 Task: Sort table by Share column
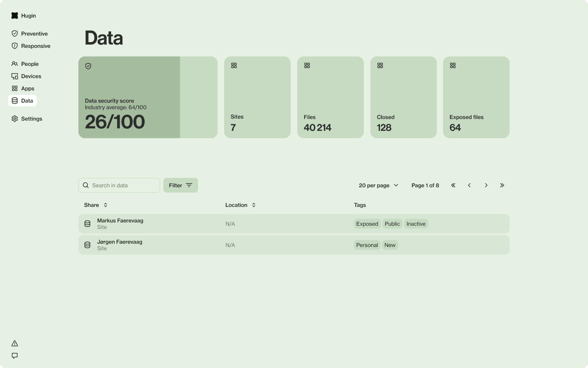coord(96,205)
